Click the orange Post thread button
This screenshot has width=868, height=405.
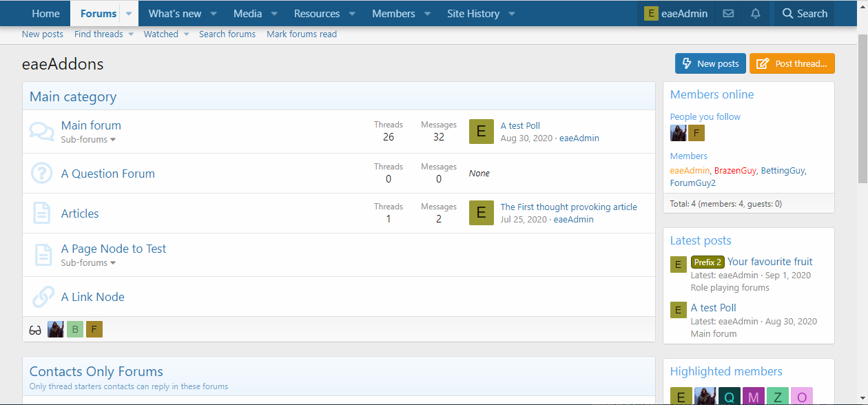pos(792,63)
